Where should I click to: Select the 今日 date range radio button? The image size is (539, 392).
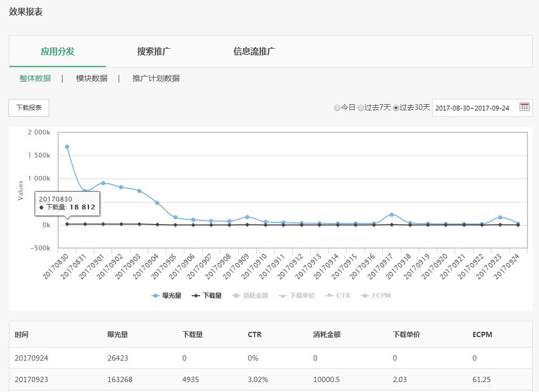[337, 107]
